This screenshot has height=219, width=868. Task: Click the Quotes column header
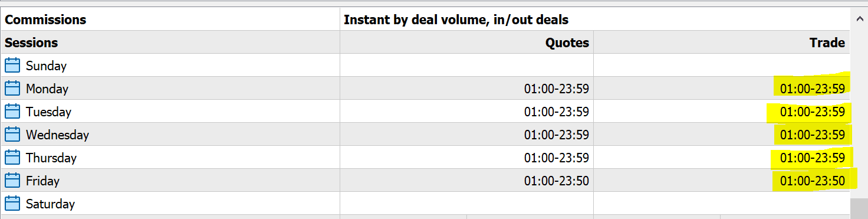tap(567, 43)
